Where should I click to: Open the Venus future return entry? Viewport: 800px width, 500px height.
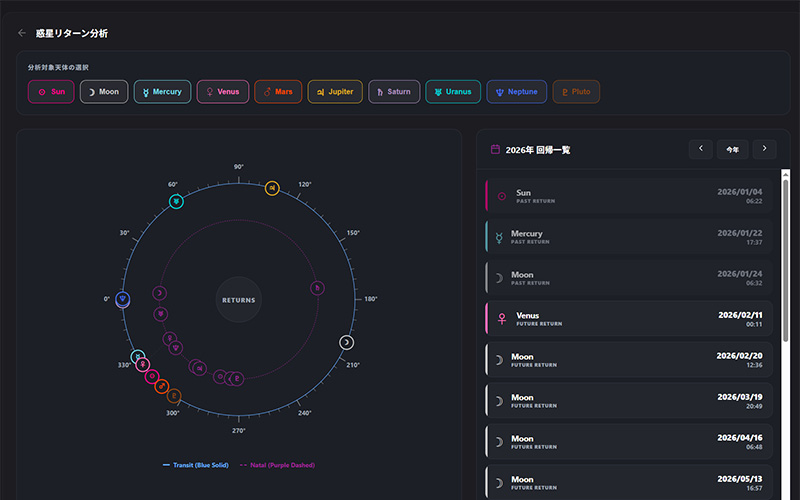pos(629,318)
